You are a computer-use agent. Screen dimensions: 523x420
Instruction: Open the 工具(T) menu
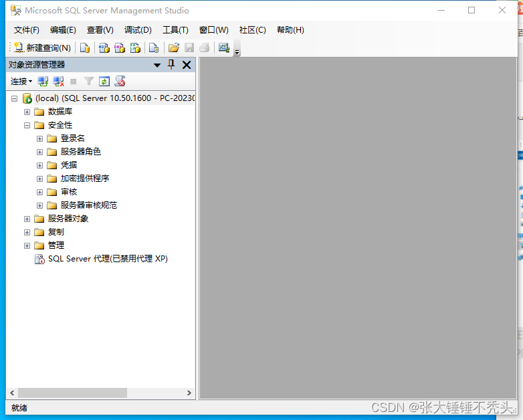click(x=175, y=30)
